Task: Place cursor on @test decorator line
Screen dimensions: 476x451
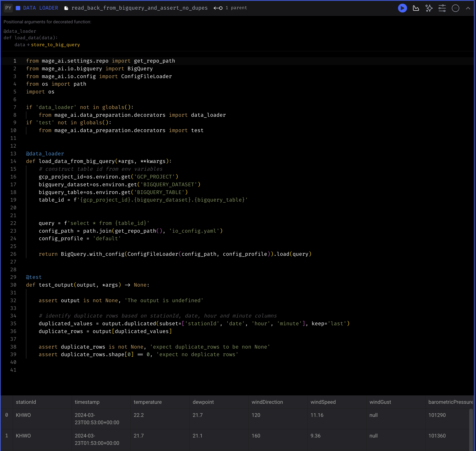Action: [x=34, y=277]
